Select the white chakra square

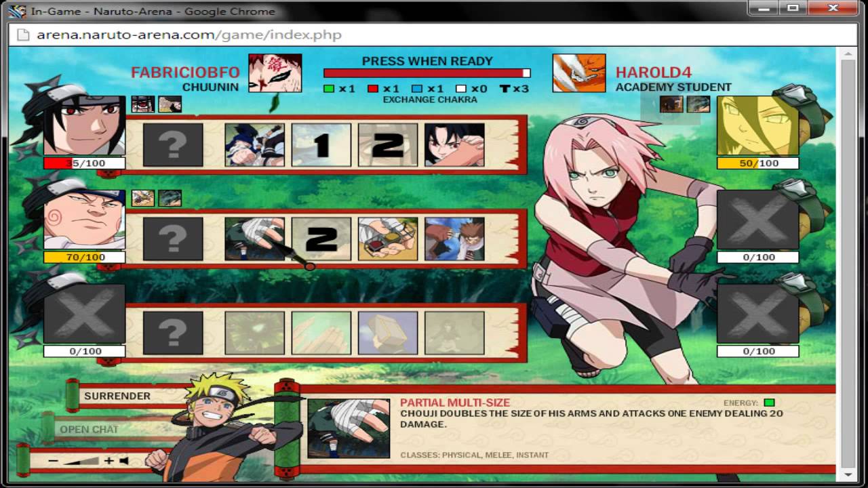pyautogui.click(x=460, y=89)
